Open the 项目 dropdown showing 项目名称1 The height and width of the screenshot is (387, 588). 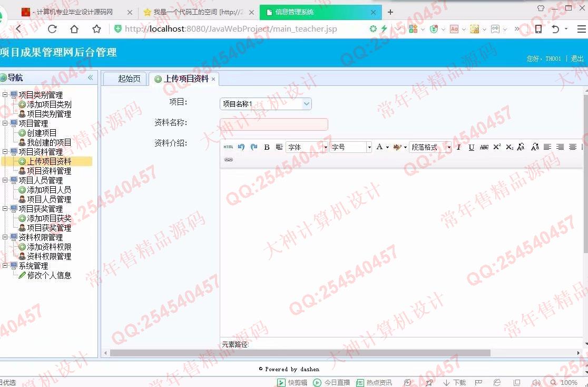[266, 104]
